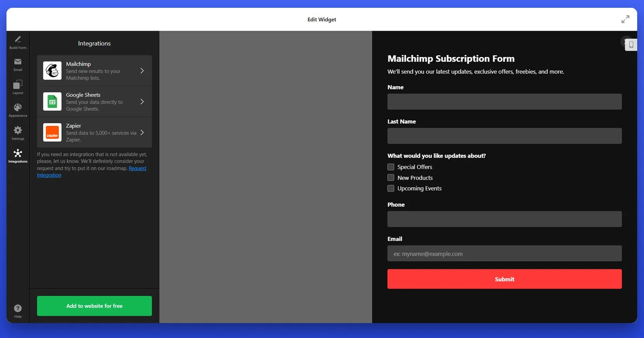Open the Appearance palette icon
The width and height of the screenshot is (644, 338).
click(18, 107)
